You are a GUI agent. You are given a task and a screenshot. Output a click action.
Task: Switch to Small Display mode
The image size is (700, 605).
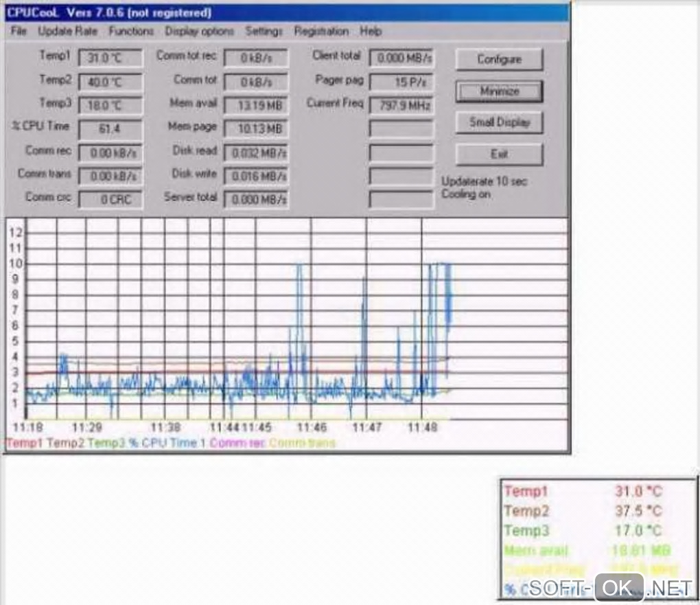[499, 122]
